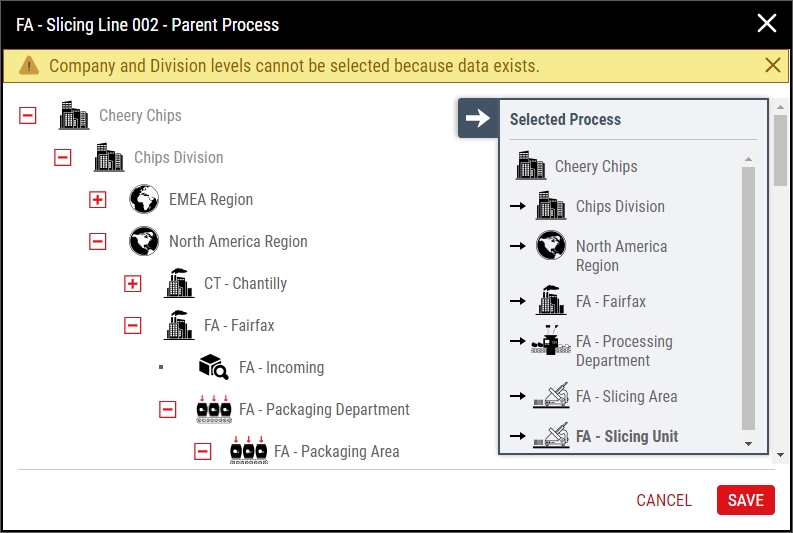Click the building icon beside Chips Division in tree
The width and height of the screenshot is (793, 533).
click(x=109, y=157)
